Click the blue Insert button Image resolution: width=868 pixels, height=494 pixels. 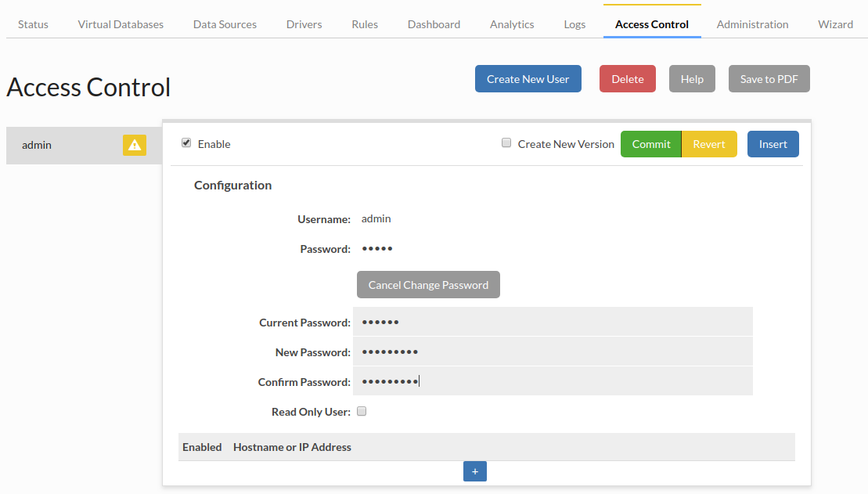pos(773,144)
